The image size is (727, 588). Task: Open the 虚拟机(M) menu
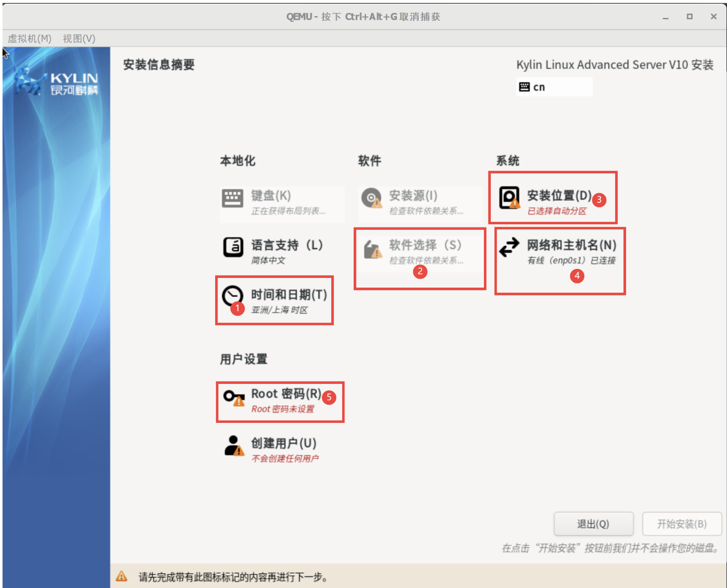pyautogui.click(x=29, y=39)
